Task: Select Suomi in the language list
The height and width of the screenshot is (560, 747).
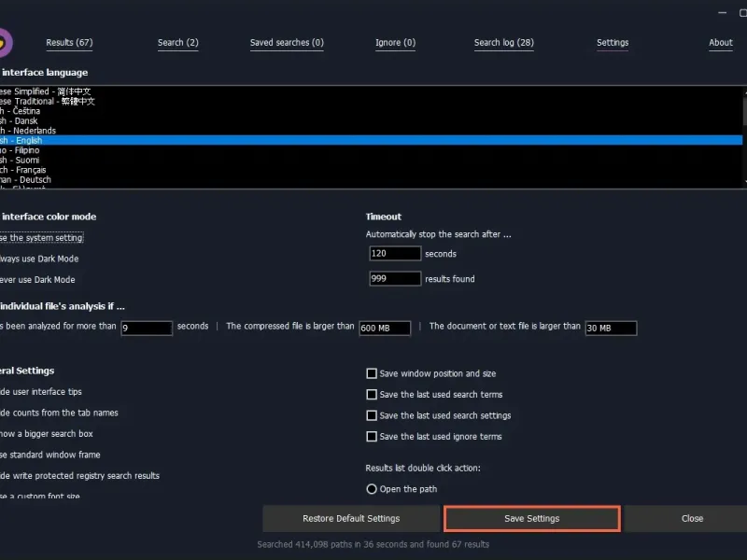Action: tap(371, 160)
